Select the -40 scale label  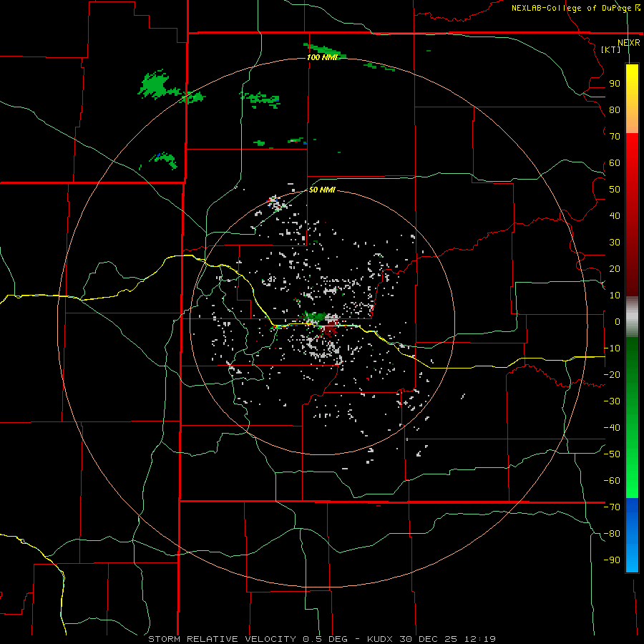click(x=612, y=428)
